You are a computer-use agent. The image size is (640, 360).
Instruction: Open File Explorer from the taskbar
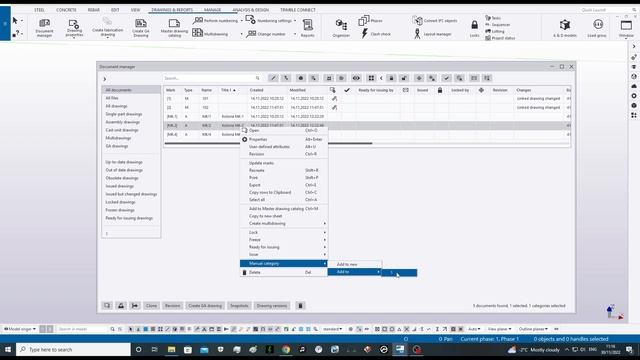171,349
